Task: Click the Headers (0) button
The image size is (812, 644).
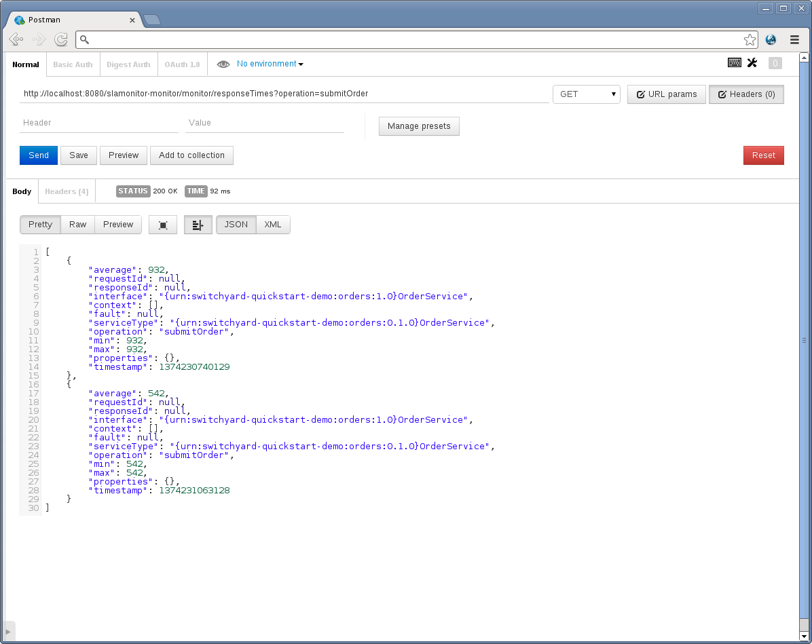Action: tap(746, 94)
